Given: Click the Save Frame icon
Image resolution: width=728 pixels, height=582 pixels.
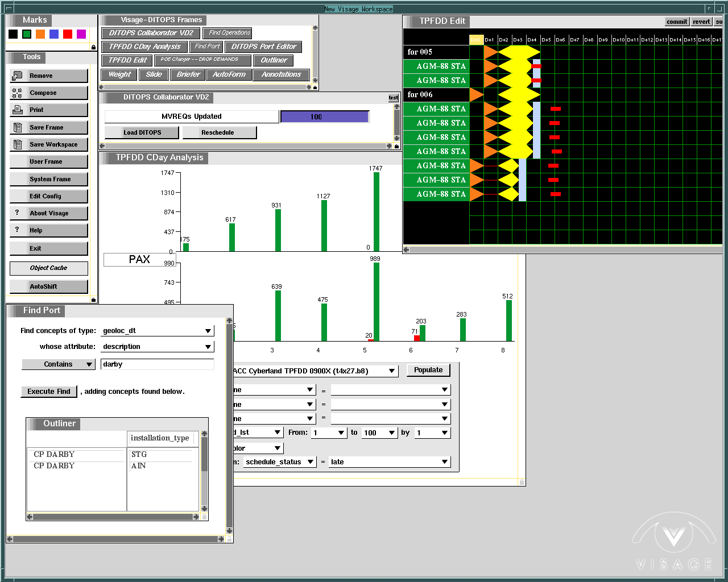Looking at the screenshot, I should click(17, 127).
